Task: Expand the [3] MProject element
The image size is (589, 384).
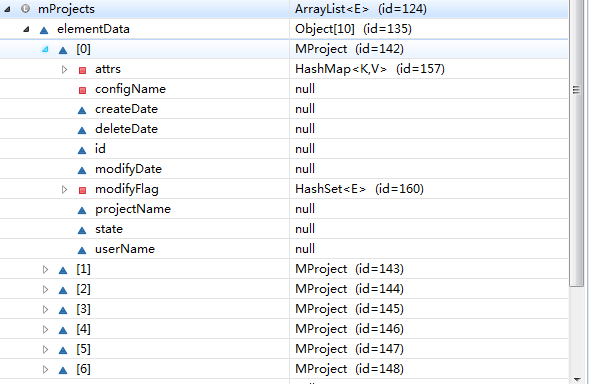Action: coord(45,309)
